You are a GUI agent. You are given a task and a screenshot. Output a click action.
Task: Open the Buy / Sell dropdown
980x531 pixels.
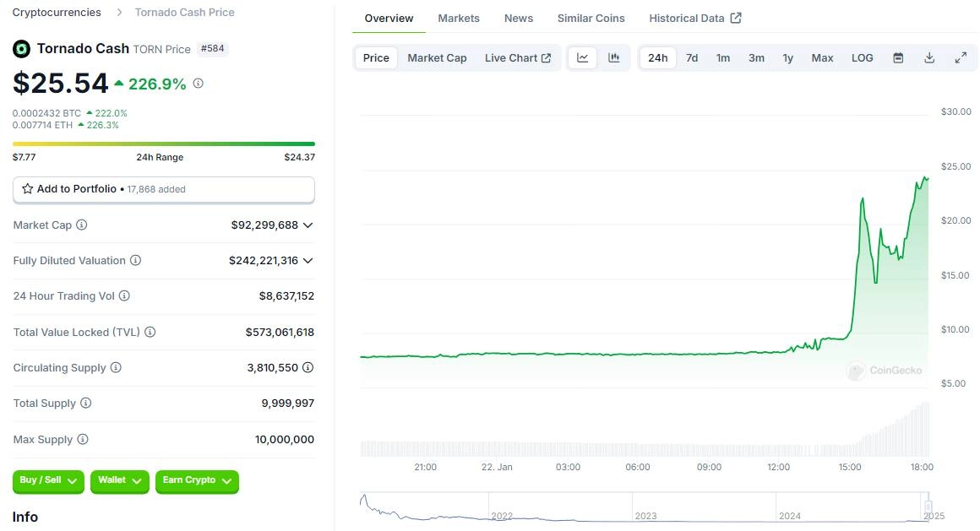point(48,480)
